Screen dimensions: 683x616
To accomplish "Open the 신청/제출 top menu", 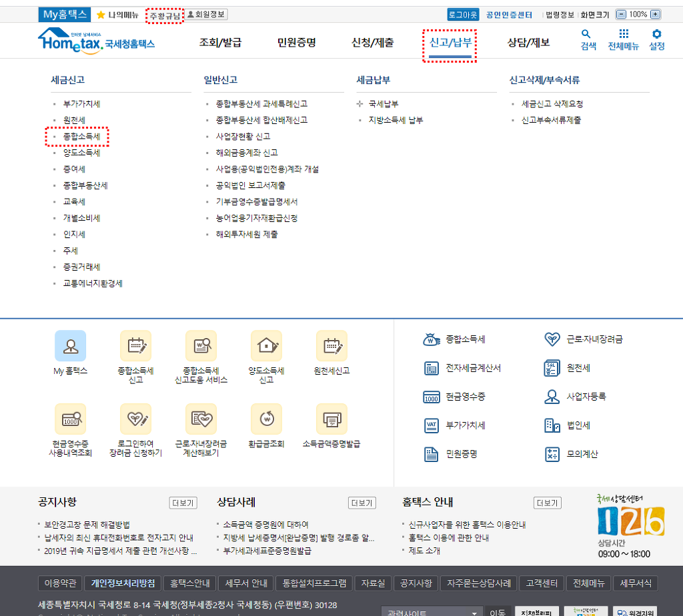I will click(372, 42).
